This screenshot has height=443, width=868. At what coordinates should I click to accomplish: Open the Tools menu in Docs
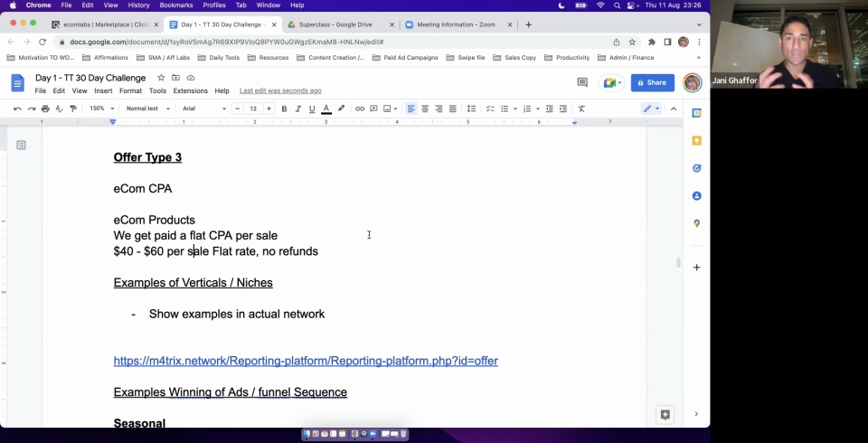click(157, 90)
